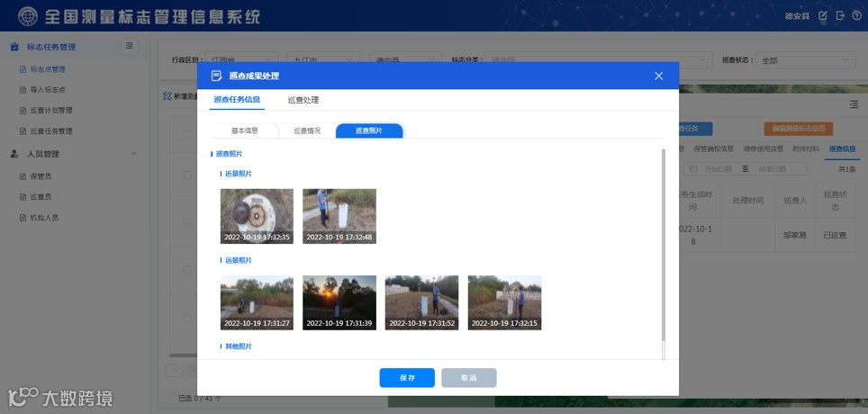Screen dimensions: 868x414
Task: Click the 开始日期 date field
Action: (718, 169)
